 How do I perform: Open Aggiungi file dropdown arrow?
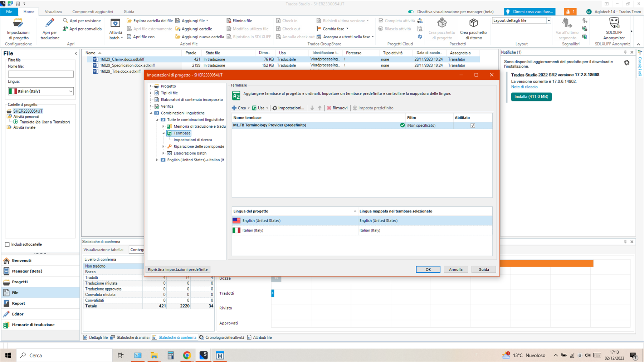click(x=207, y=21)
